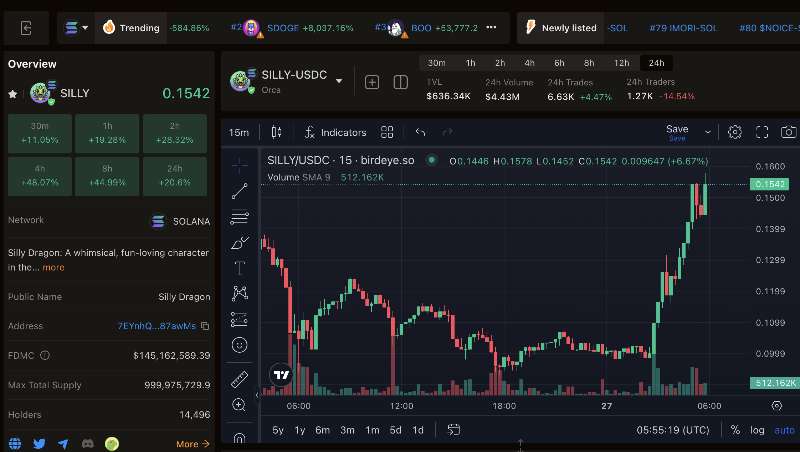Expand the Silly Dragon description with more

(54, 267)
